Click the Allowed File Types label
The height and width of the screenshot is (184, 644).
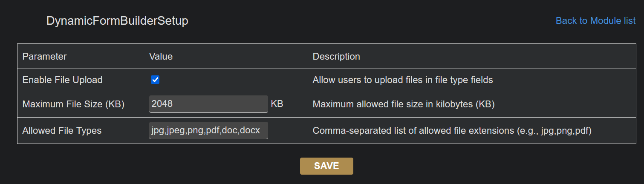click(x=62, y=131)
